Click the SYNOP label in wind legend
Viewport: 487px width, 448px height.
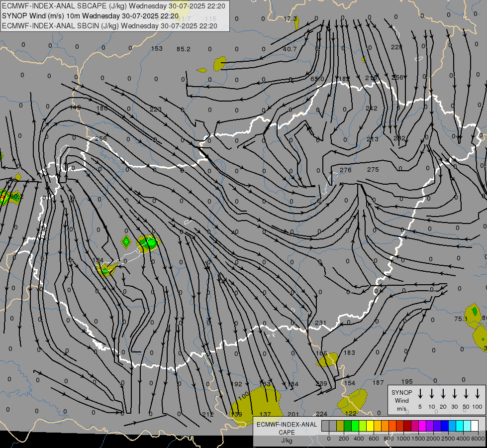point(401,392)
